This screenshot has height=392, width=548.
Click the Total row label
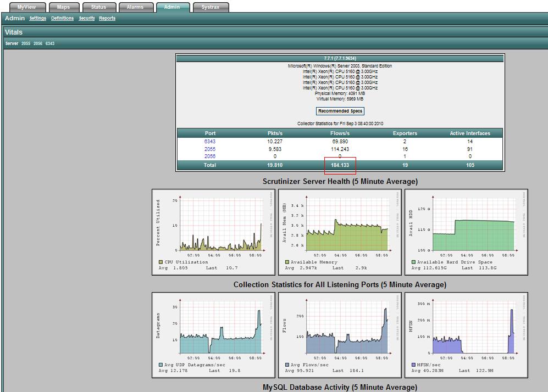(210, 165)
